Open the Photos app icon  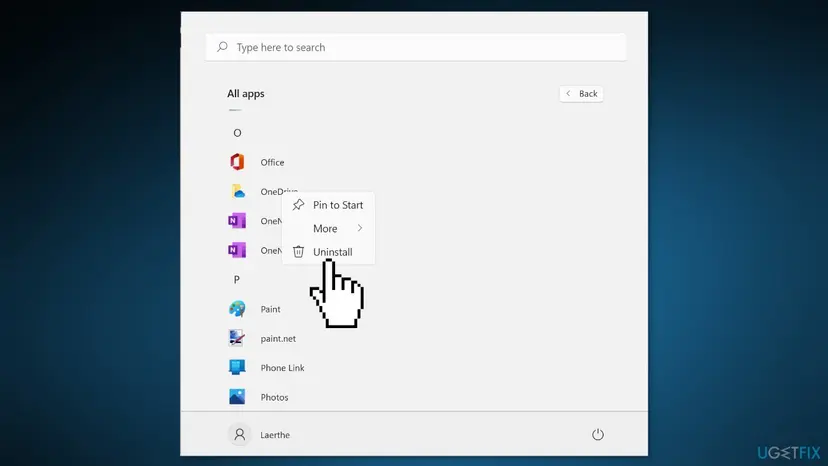(237, 396)
